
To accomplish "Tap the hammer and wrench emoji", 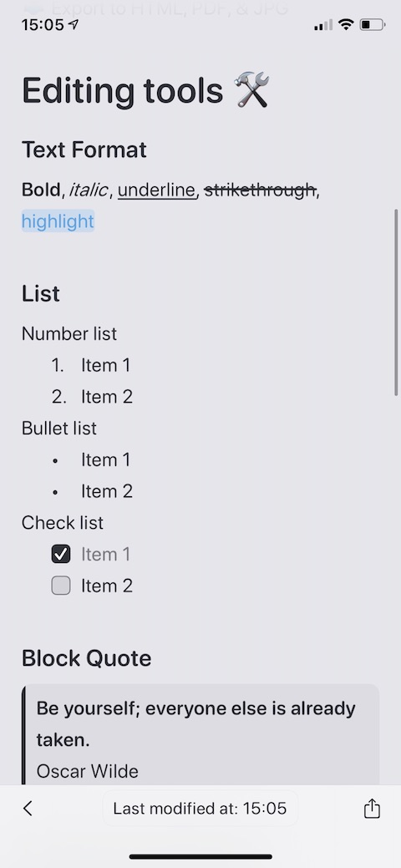I will pos(252,90).
